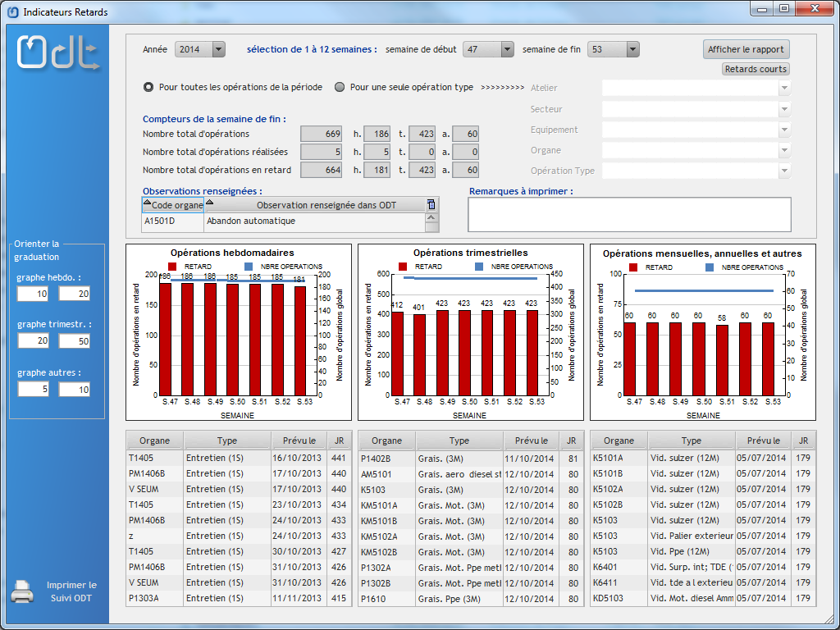This screenshot has width=840, height=630.
Task: Click the printer icon for Suivi ODT
Action: click(x=22, y=591)
